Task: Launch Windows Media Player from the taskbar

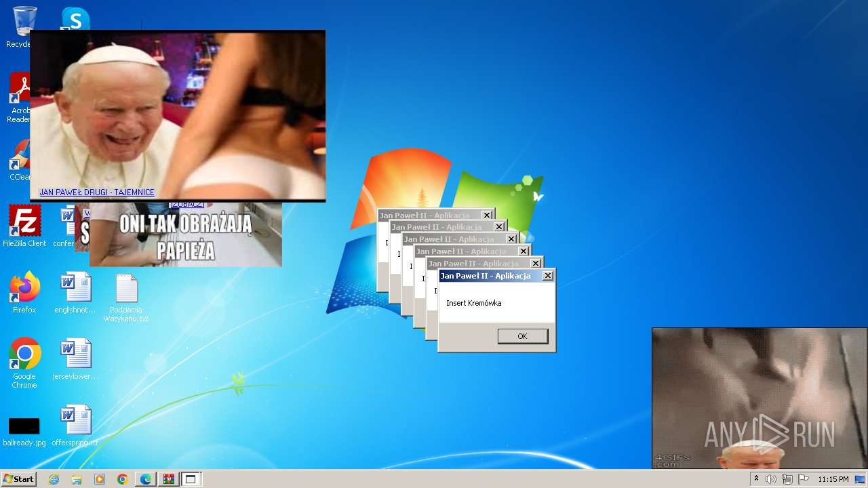Action: 100,479
